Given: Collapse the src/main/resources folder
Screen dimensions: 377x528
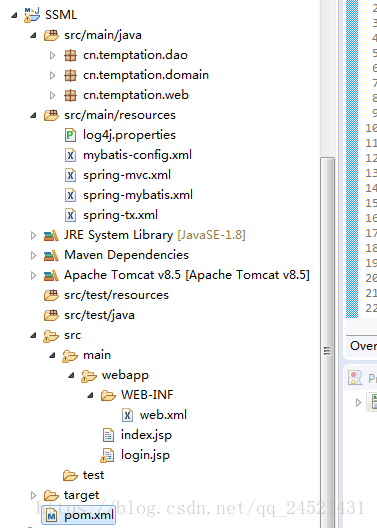Looking at the screenshot, I should (33, 115).
